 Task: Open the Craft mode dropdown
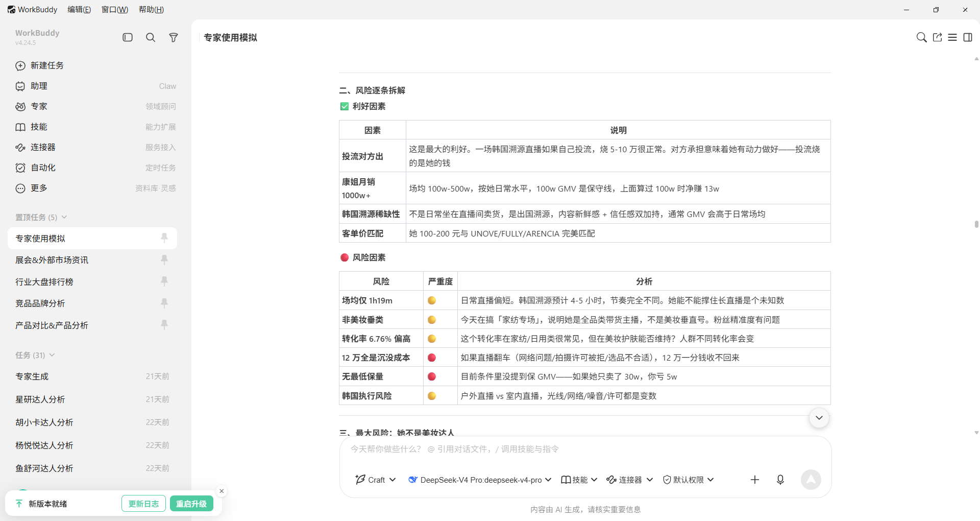376,480
